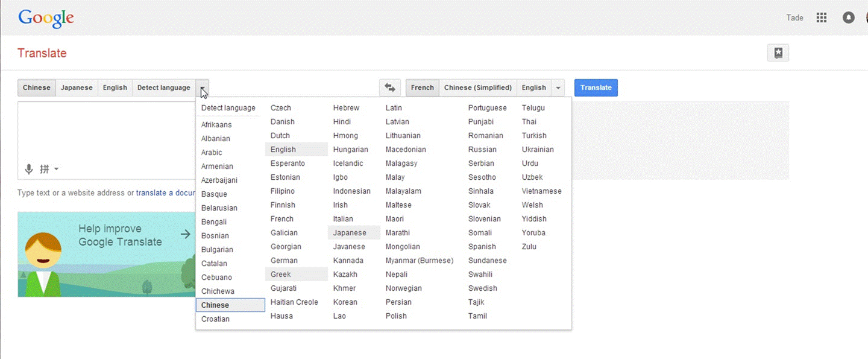The image size is (868, 359).
Task: Choose Swedish from language list
Action: (483, 288)
